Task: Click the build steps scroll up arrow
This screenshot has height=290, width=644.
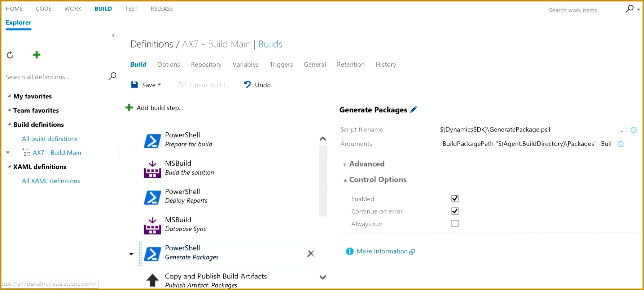Action: point(323,139)
